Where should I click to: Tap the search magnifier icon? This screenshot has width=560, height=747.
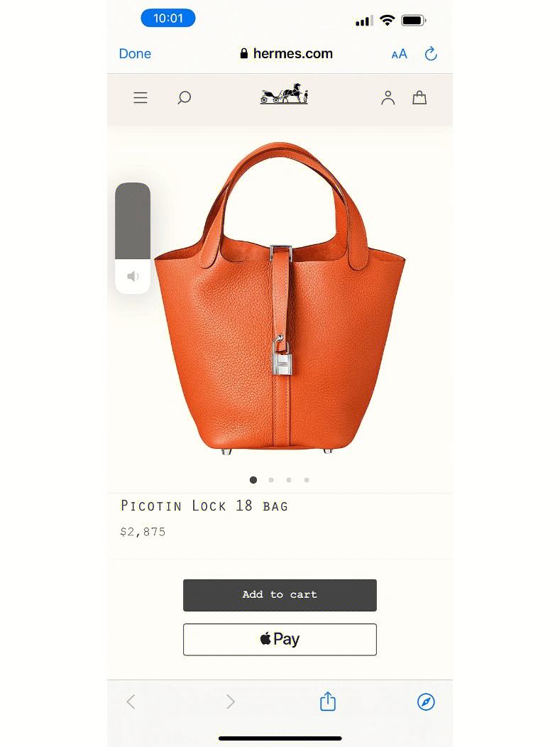click(x=185, y=98)
